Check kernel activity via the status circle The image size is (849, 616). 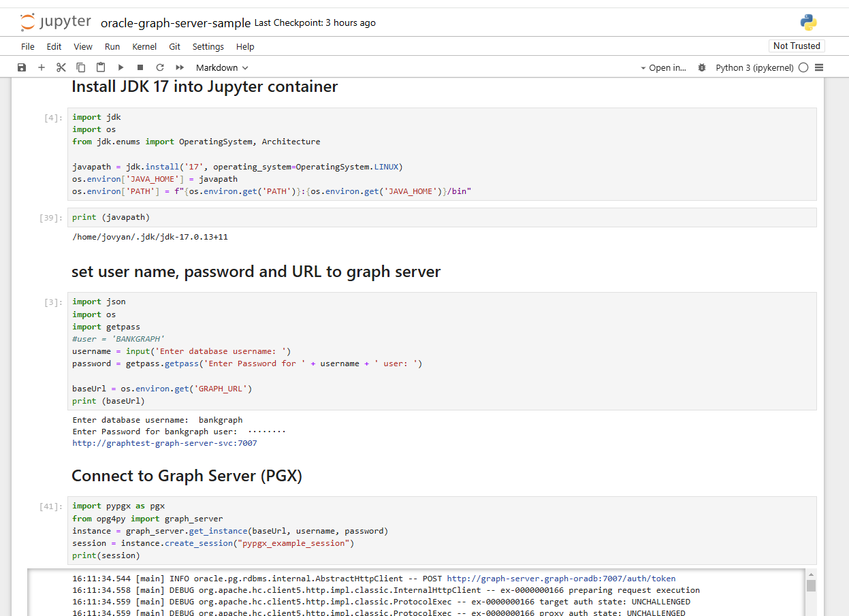[x=803, y=67]
